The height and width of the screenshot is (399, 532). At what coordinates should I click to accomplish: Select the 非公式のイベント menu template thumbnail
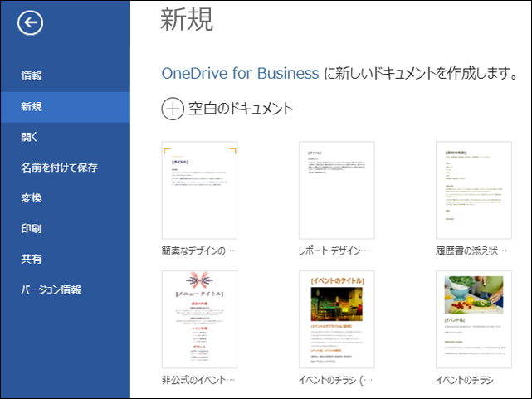199,319
